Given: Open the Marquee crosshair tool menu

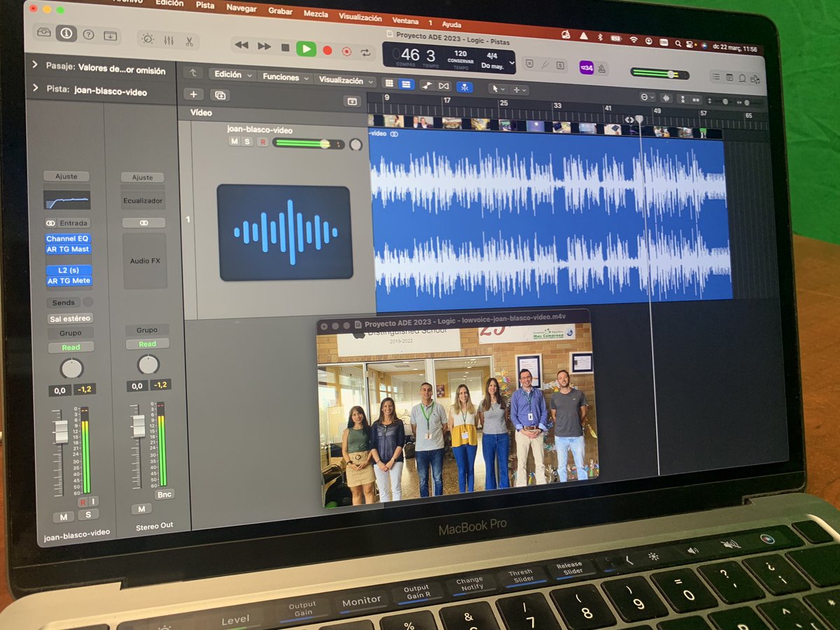Looking at the screenshot, I should (519, 90).
